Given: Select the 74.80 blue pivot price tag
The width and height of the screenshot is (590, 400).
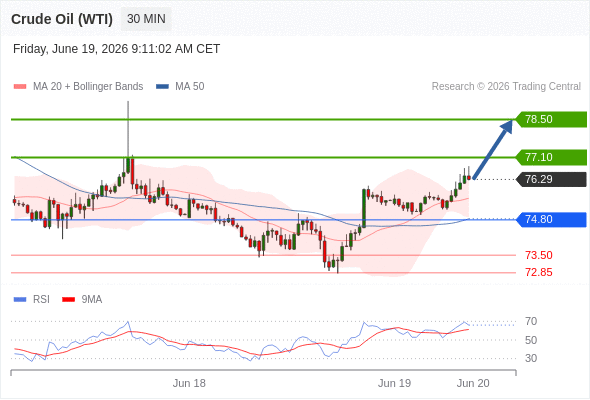Looking at the screenshot, I should point(551,219).
